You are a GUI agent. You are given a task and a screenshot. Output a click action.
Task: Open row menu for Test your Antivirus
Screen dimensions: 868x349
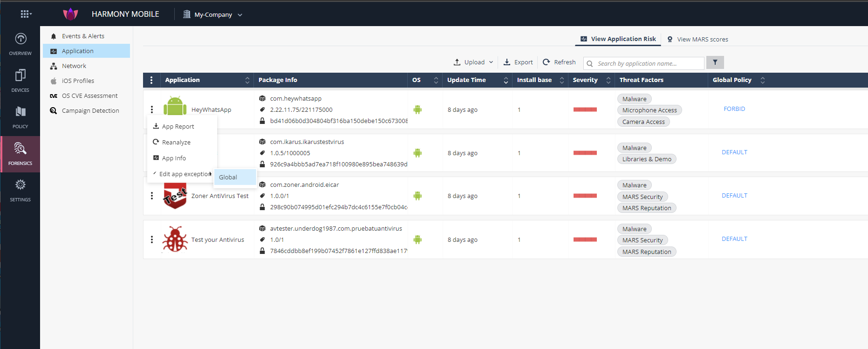[x=152, y=240]
